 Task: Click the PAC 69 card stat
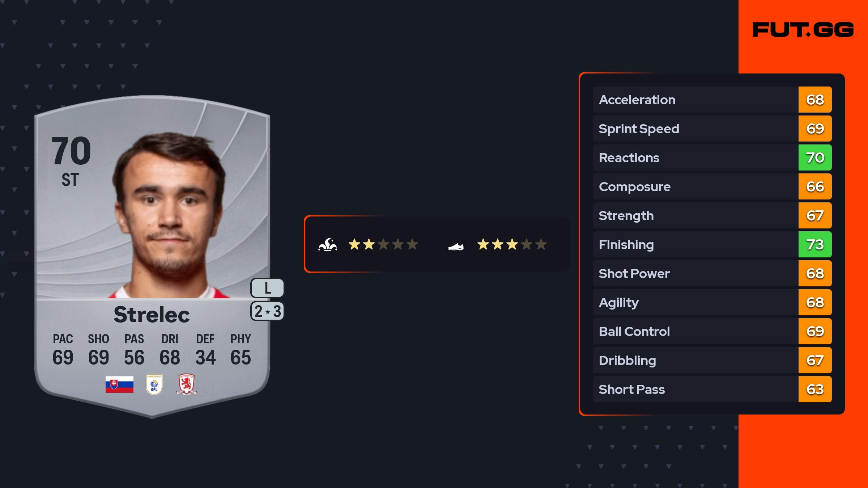(x=63, y=349)
